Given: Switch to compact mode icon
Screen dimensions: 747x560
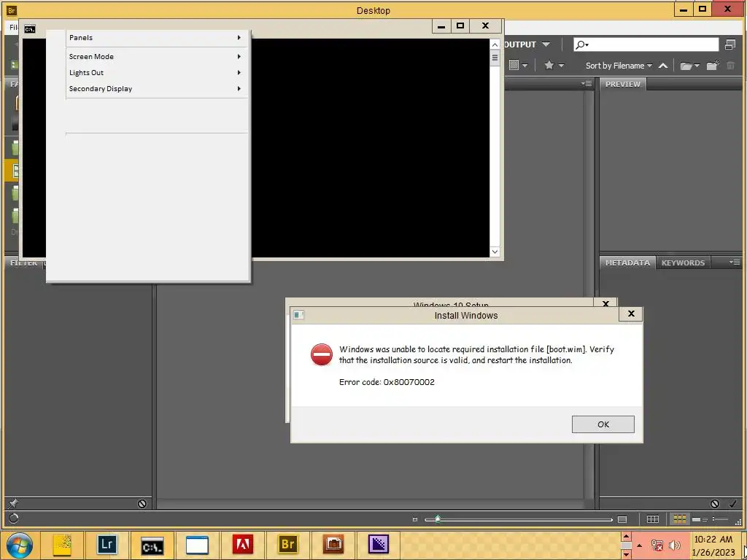Looking at the screenshot, I should [729, 44].
